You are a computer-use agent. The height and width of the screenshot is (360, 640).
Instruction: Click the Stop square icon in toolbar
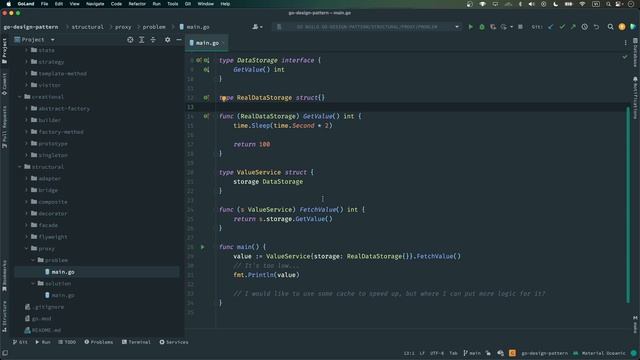click(520, 27)
